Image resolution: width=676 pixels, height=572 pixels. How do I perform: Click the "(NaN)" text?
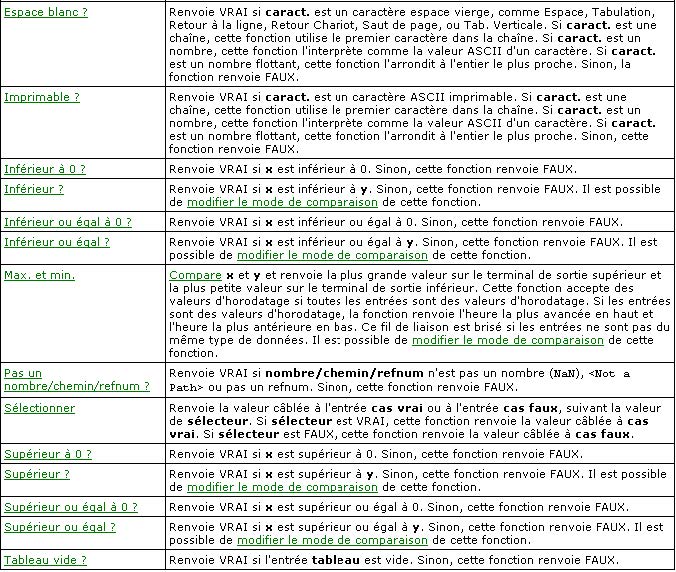tap(566, 373)
